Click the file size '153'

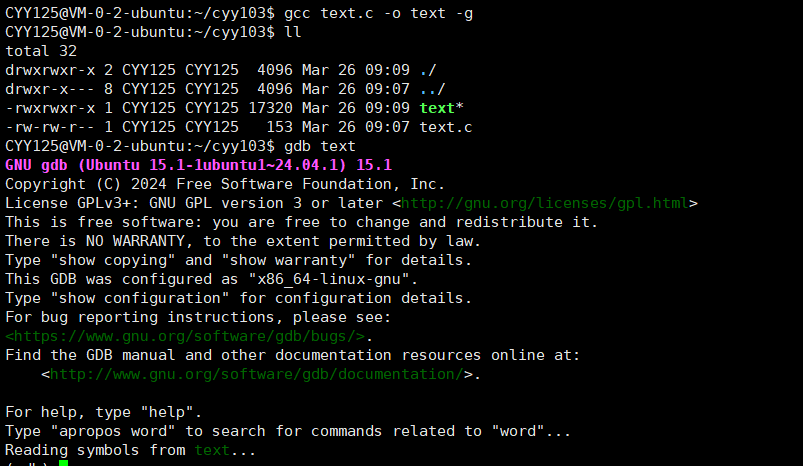pos(280,127)
